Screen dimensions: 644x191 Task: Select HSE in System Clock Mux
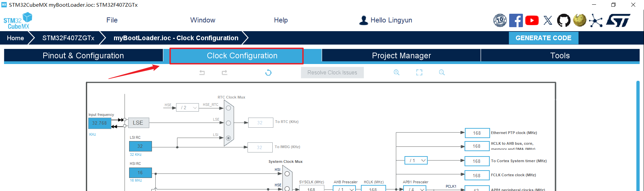(287, 189)
